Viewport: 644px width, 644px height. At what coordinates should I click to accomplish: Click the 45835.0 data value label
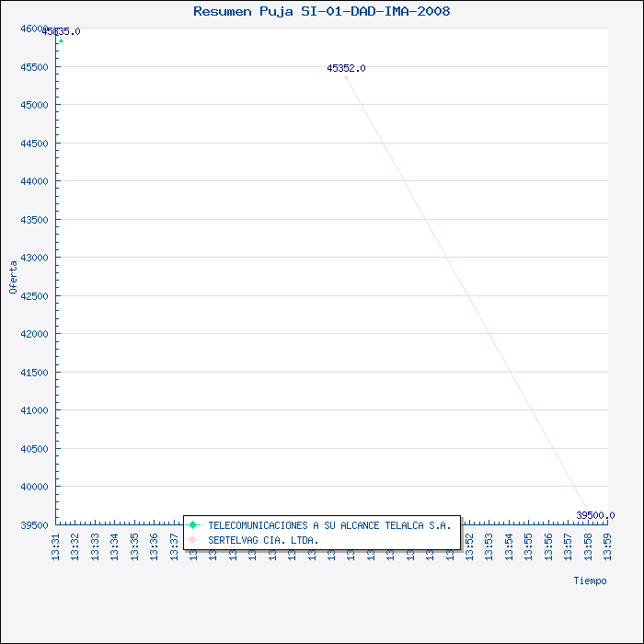pos(62,31)
